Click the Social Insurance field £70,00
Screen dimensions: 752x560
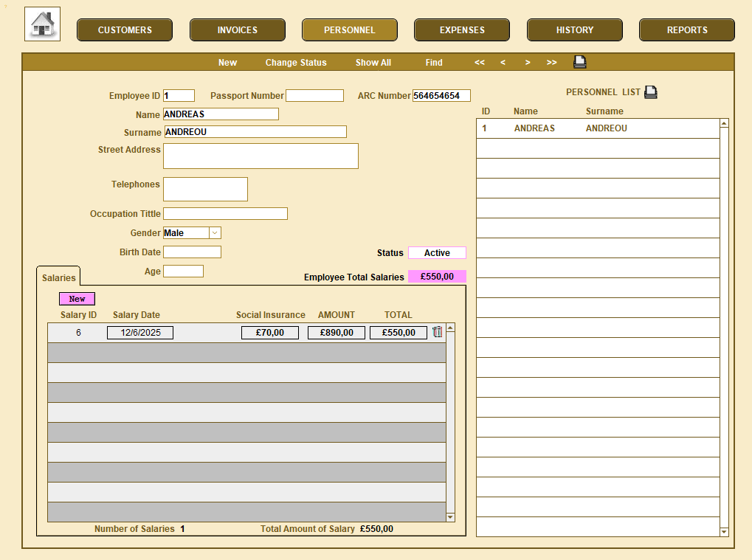pyautogui.click(x=270, y=332)
